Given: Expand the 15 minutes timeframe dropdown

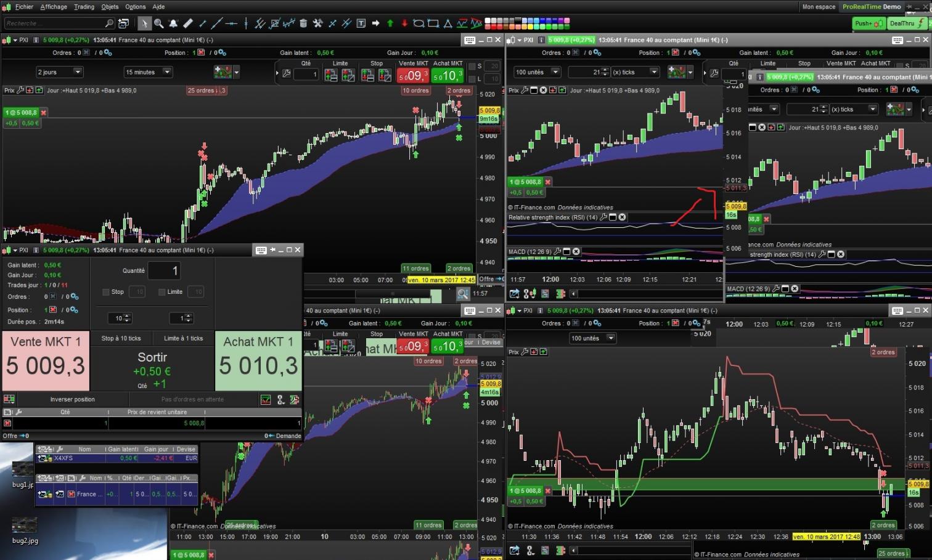Looking at the screenshot, I should point(167,72).
